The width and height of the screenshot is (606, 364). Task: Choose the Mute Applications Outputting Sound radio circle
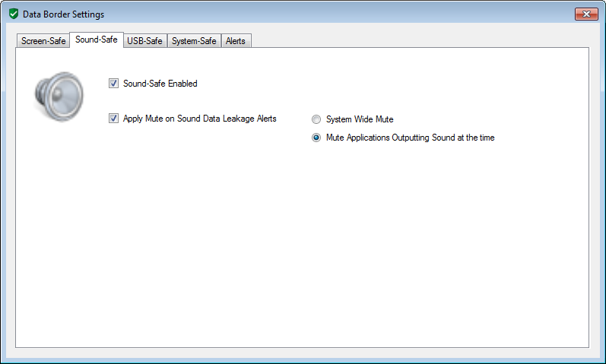pos(316,138)
